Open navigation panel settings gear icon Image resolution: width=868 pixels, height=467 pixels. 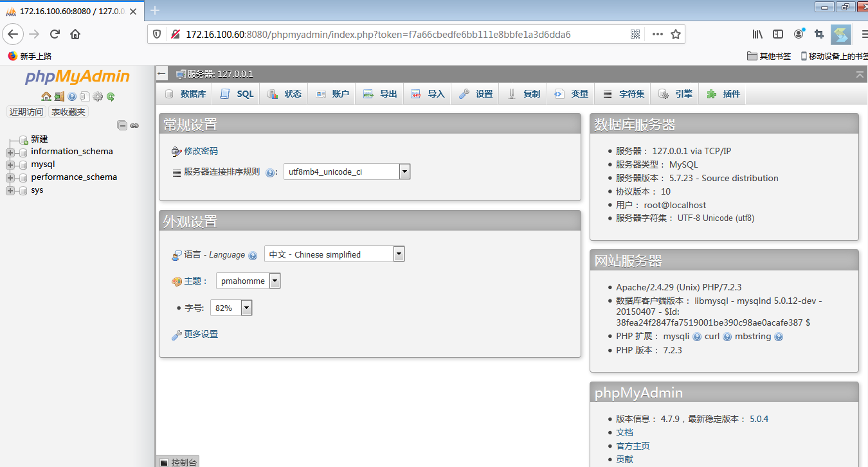[x=98, y=96]
